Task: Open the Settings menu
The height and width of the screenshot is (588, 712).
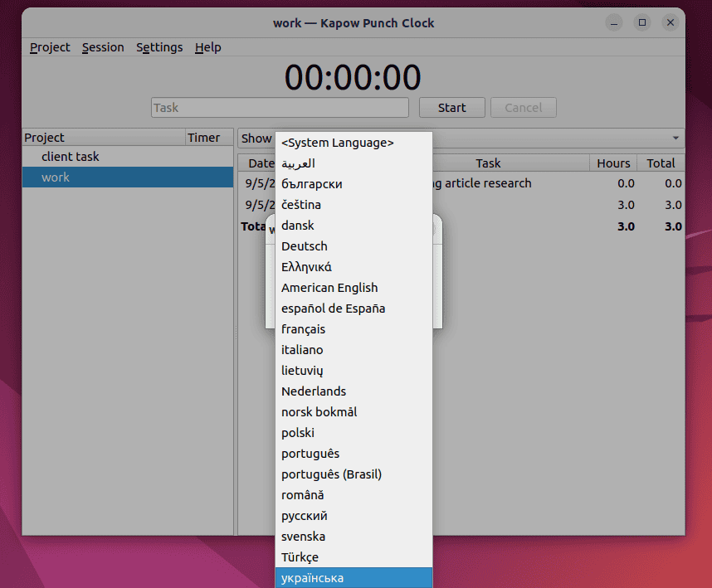Action: click(158, 47)
